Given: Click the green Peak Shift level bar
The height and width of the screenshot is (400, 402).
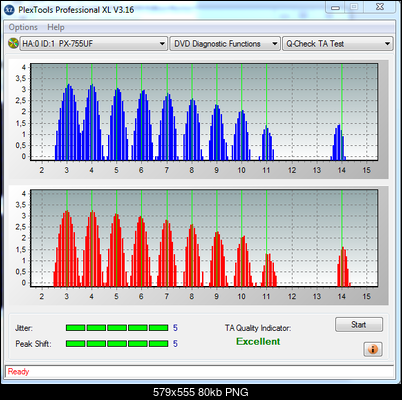Looking at the screenshot, I should tap(117, 343).
